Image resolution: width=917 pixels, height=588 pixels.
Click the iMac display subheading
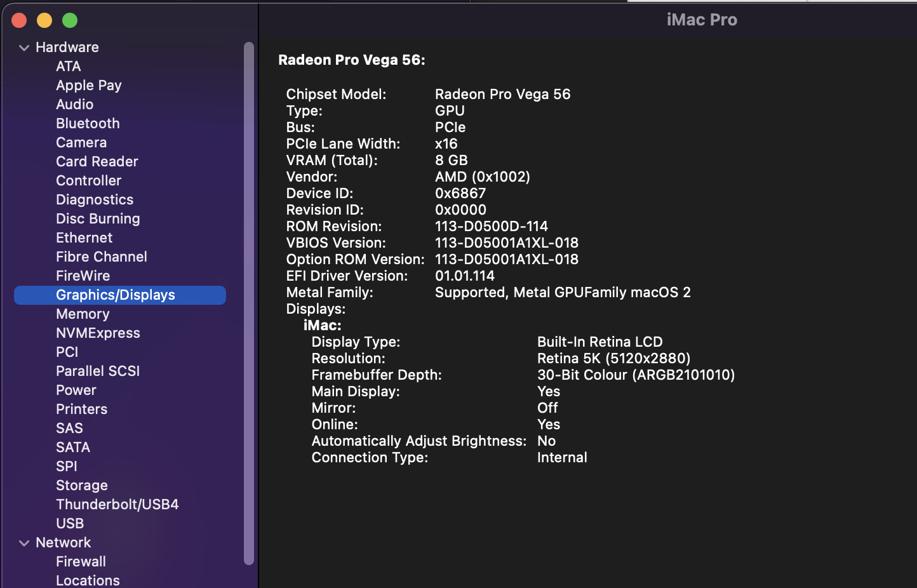(323, 325)
